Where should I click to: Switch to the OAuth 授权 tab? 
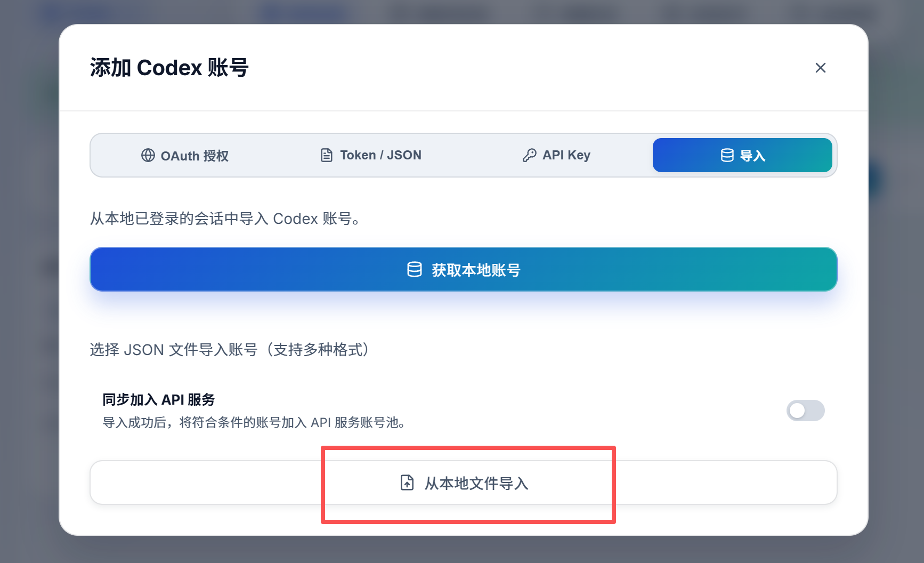185,155
